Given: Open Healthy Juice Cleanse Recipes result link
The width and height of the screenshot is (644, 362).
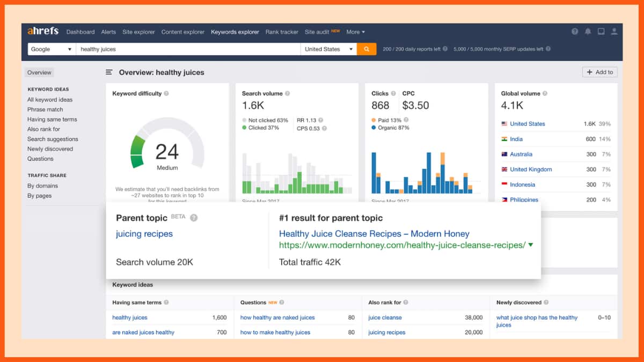Looking at the screenshot, I should pos(374,234).
